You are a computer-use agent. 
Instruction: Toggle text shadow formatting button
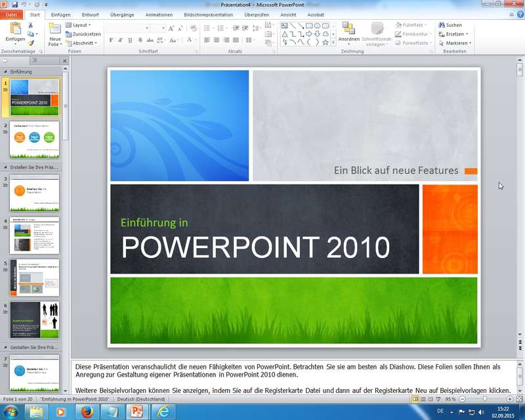(x=140, y=40)
